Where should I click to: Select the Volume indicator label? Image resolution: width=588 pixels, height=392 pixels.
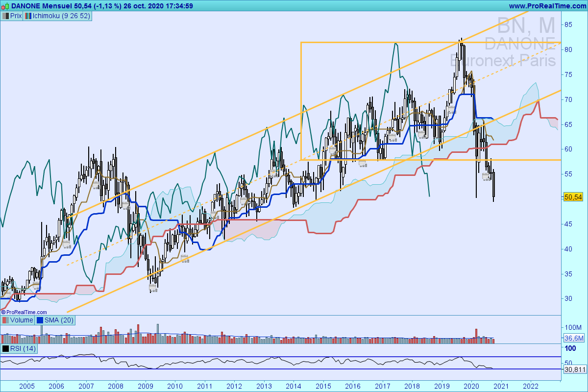point(21,320)
